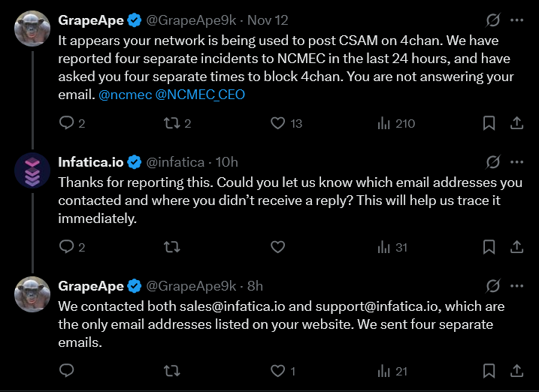The height and width of the screenshot is (392, 539).
Task: Like the Infatica.io reply tweet
Action: [x=277, y=246]
